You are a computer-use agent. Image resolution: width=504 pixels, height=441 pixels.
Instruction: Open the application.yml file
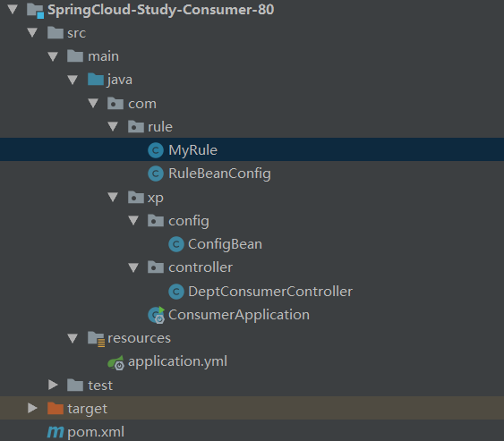tap(178, 362)
